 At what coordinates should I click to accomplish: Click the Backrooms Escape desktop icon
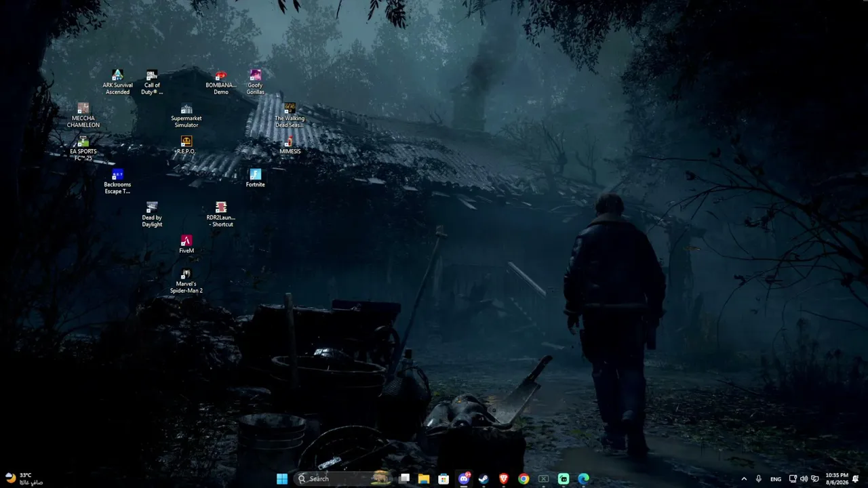(117, 182)
